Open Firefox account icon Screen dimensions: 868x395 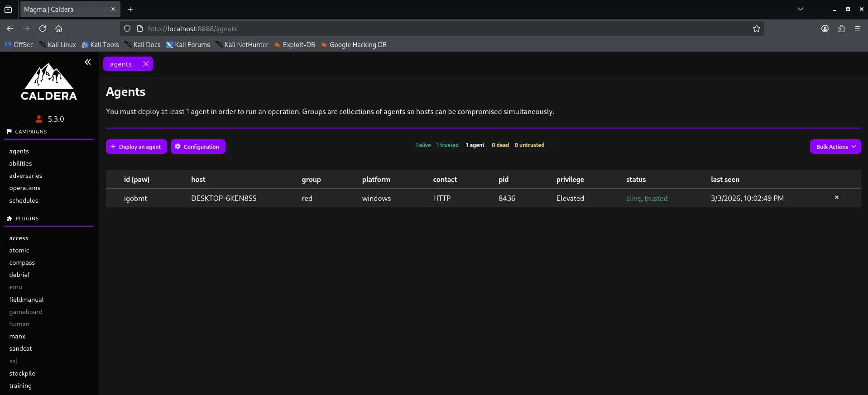pos(825,29)
